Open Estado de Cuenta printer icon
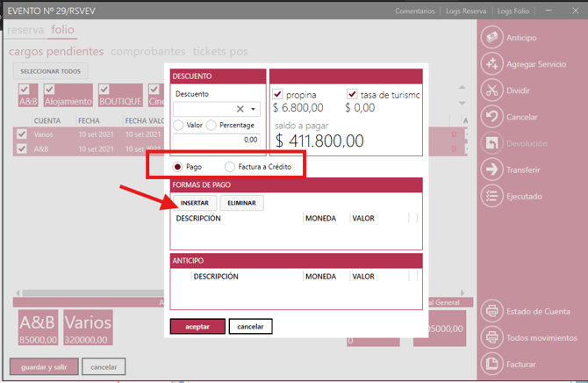This screenshot has height=383, width=588. click(x=491, y=311)
